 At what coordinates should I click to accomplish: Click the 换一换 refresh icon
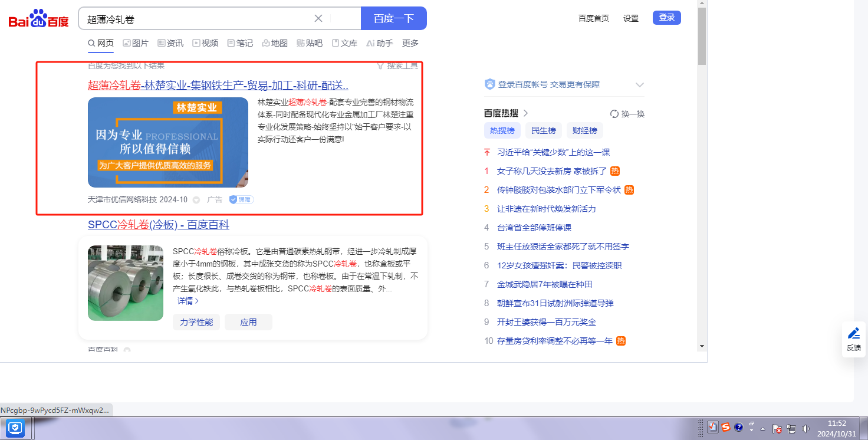[614, 114]
